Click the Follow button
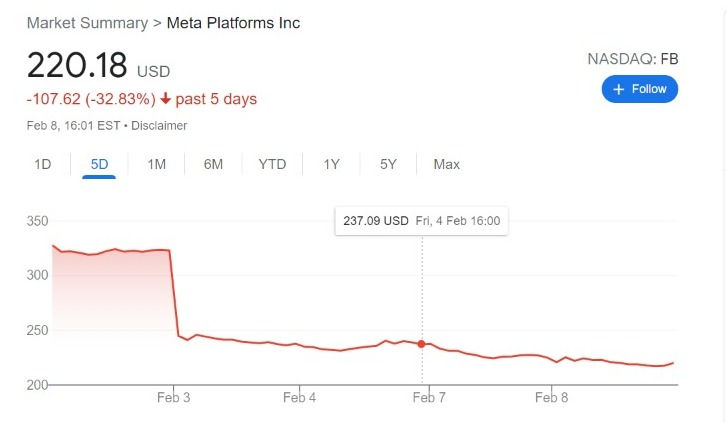This screenshot has width=727, height=423. (x=640, y=89)
